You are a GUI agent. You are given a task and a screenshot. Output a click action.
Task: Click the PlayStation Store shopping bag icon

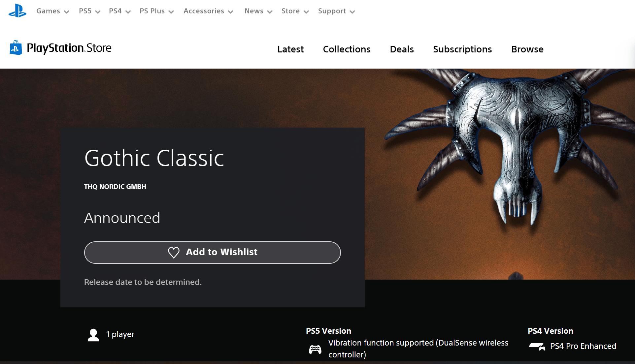pyautogui.click(x=16, y=48)
